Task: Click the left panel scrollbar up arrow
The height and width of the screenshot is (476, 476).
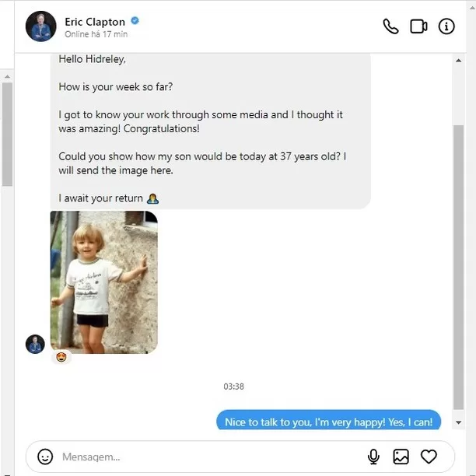Action: pyautogui.click(x=7, y=76)
